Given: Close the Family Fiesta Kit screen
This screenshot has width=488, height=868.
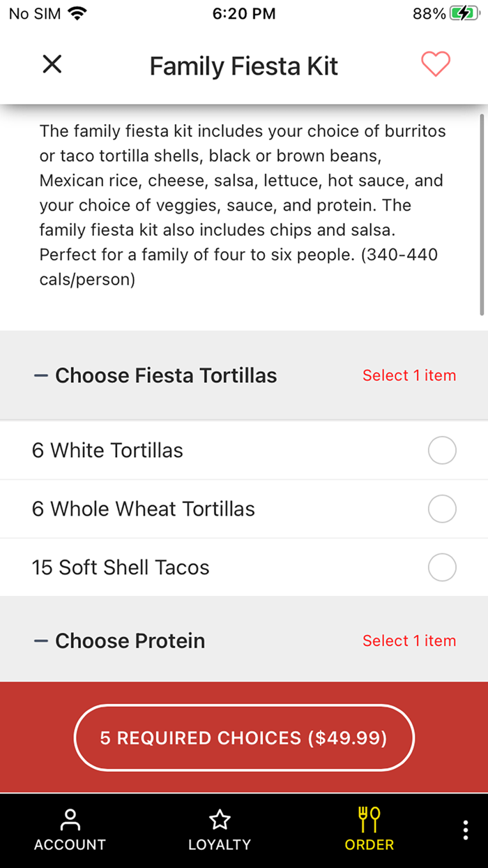Looking at the screenshot, I should point(52,64).
